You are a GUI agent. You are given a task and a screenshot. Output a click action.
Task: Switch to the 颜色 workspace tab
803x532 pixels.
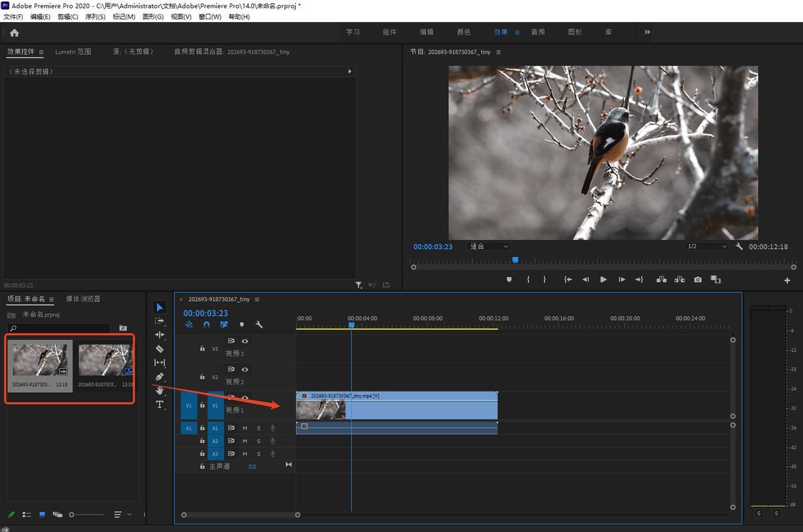click(x=464, y=32)
